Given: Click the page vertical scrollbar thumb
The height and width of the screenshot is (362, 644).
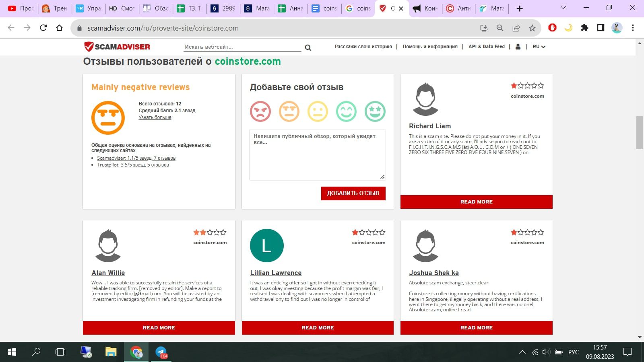Looking at the screenshot, I should pyautogui.click(x=640, y=133).
